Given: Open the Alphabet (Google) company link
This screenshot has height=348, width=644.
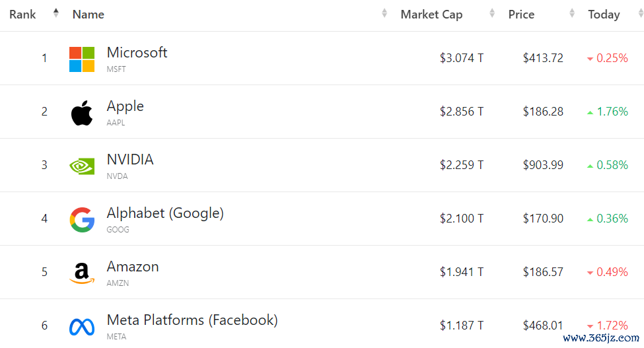Looking at the screenshot, I should click(x=165, y=213).
